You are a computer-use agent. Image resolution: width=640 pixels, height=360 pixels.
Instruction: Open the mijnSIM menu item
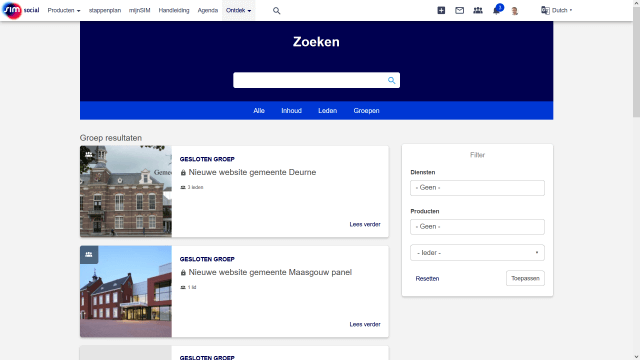(140, 10)
